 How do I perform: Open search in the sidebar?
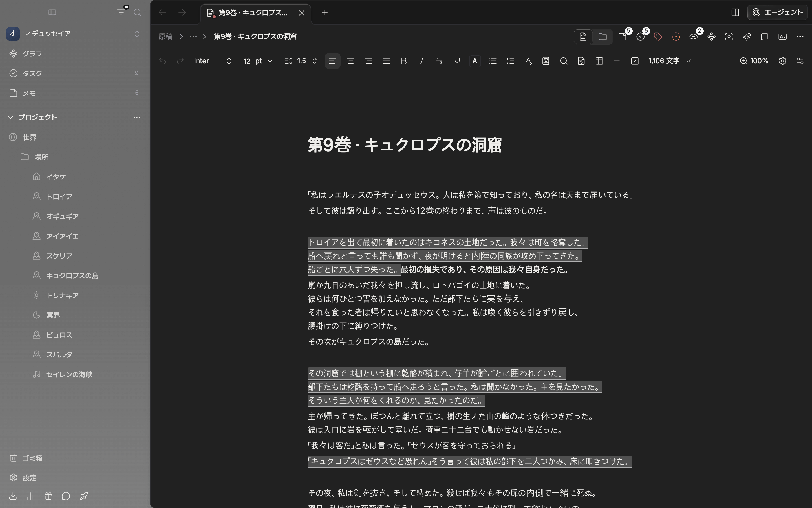pyautogui.click(x=137, y=12)
